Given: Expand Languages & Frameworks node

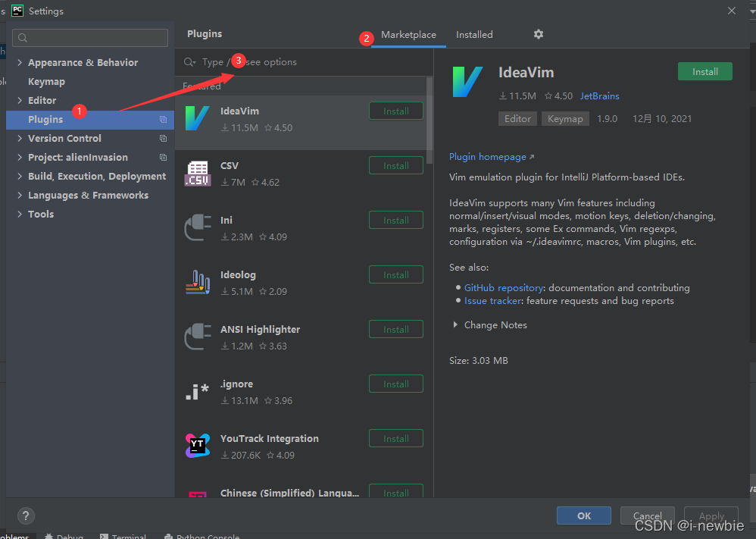Looking at the screenshot, I should coord(20,195).
